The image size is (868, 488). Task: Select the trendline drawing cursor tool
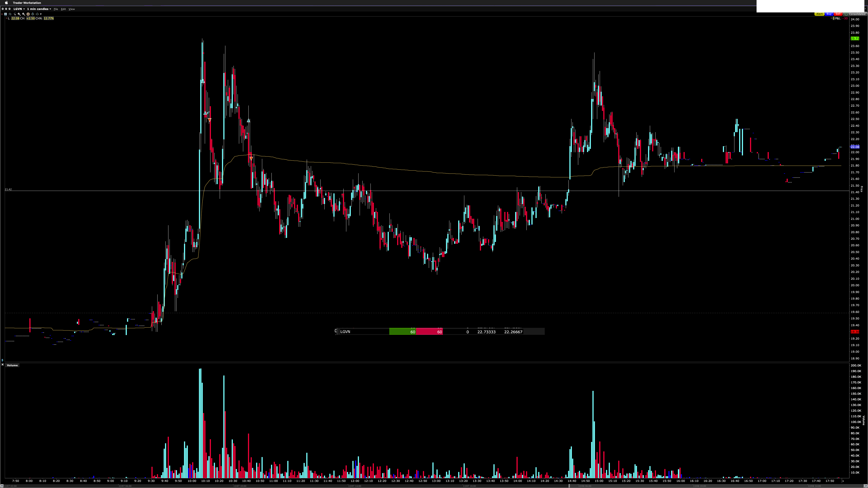(x=14, y=14)
